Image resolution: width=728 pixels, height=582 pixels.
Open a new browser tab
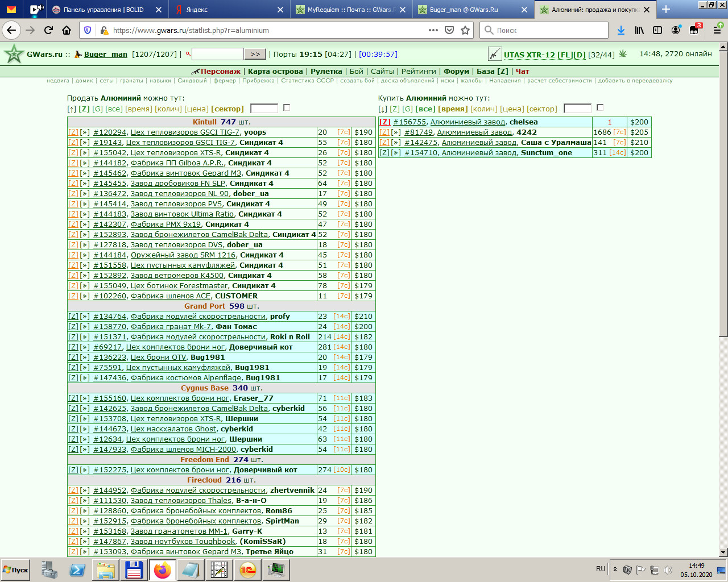[x=666, y=9]
